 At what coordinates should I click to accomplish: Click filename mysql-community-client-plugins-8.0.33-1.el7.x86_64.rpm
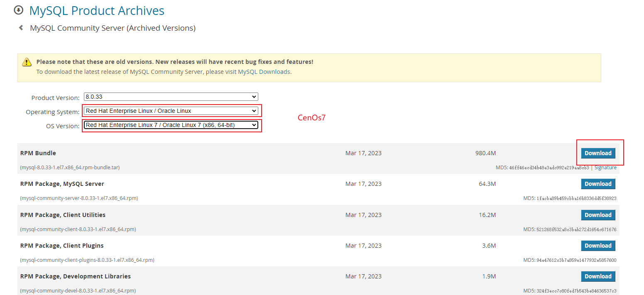pos(87,260)
